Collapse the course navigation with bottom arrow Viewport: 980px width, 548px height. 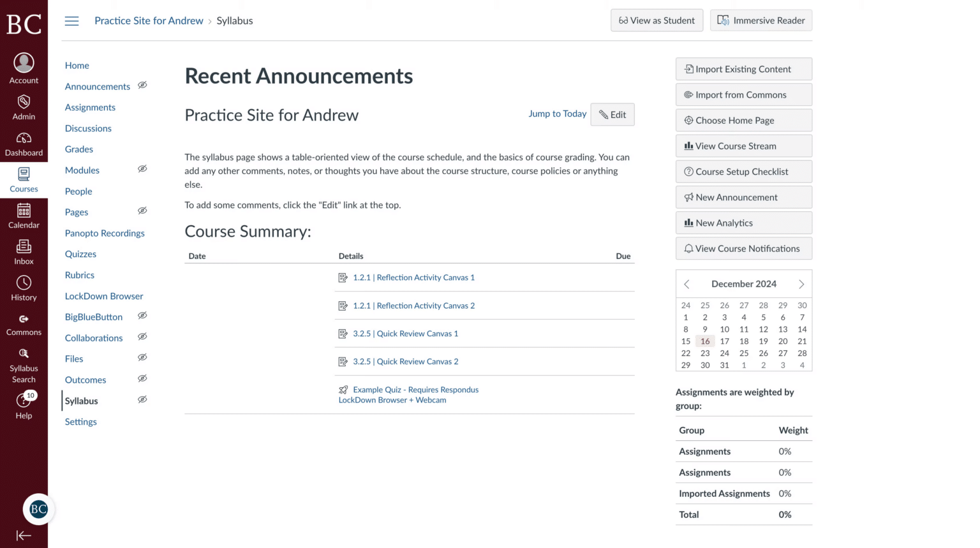point(24,535)
